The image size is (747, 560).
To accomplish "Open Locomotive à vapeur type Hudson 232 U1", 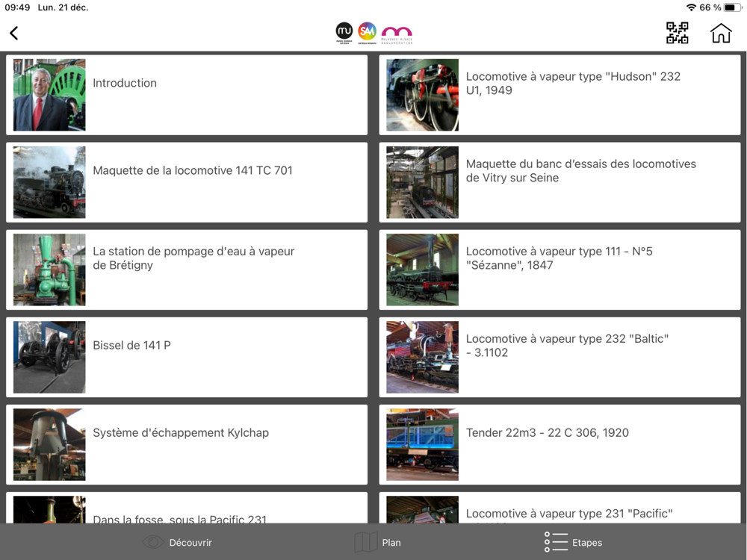I will [560, 95].
